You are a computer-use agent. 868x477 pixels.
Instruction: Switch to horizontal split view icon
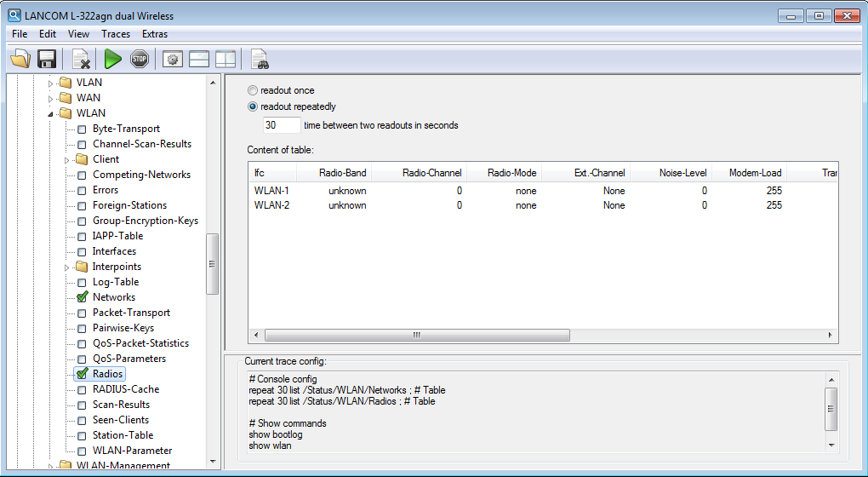pyautogui.click(x=199, y=59)
